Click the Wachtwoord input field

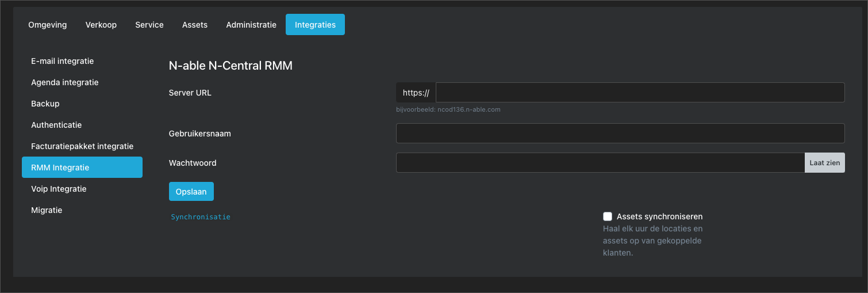pyautogui.click(x=600, y=163)
